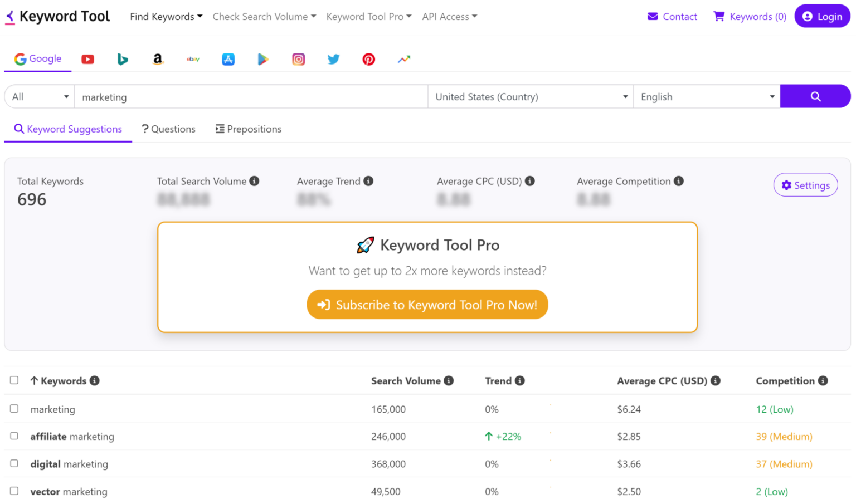Select the Bing platform icon

123,59
